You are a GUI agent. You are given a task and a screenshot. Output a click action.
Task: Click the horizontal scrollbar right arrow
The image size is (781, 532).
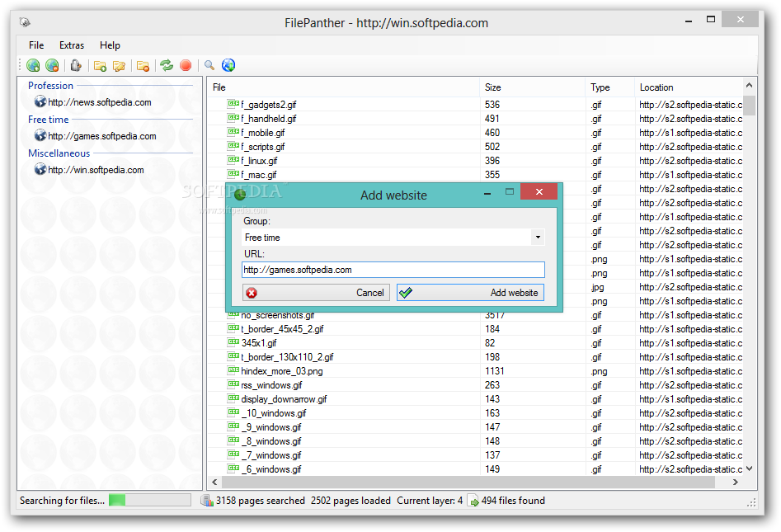pyautogui.click(x=735, y=482)
